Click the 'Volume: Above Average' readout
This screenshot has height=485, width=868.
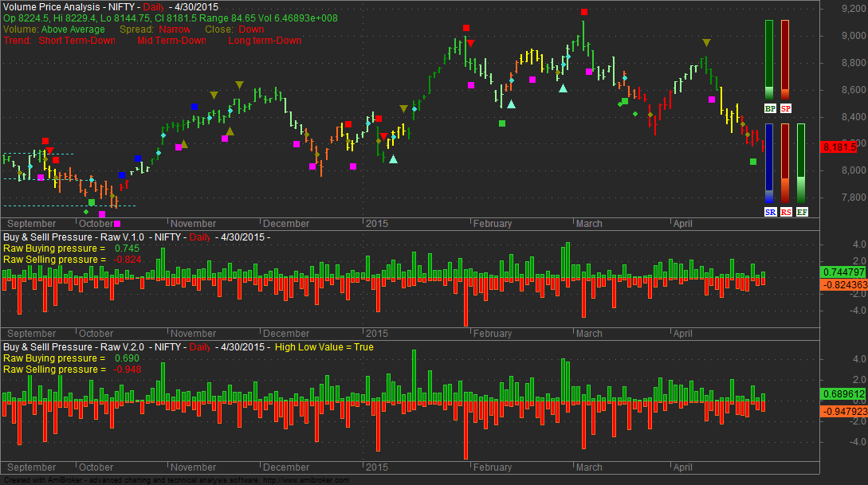(x=53, y=29)
